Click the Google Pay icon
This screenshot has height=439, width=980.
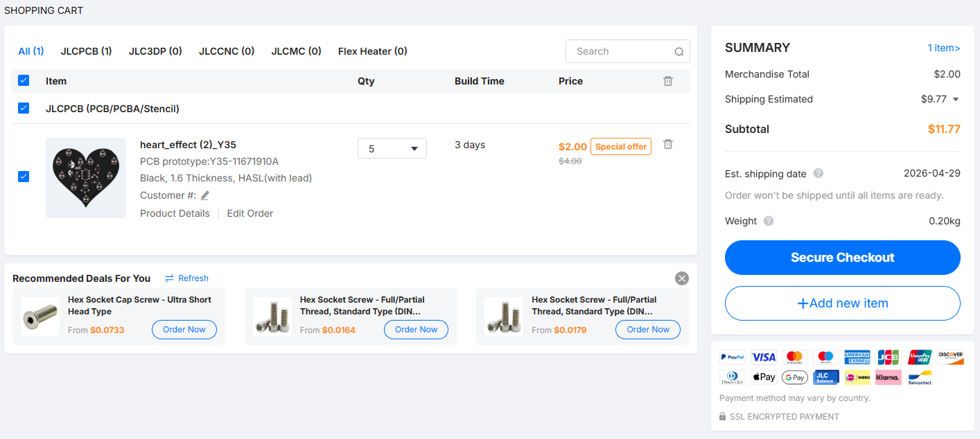click(795, 377)
